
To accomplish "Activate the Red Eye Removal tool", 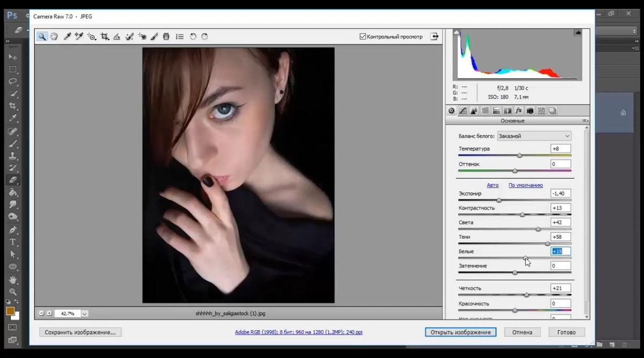I will (x=142, y=36).
